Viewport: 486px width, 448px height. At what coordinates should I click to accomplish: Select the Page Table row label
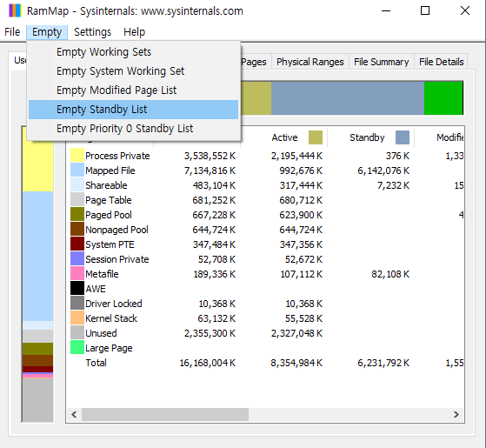[109, 200]
